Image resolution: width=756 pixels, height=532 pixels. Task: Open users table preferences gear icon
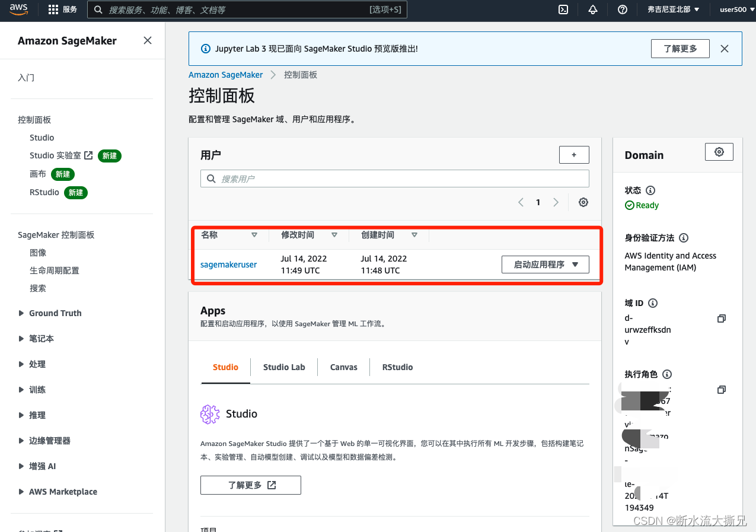(x=583, y=202)
